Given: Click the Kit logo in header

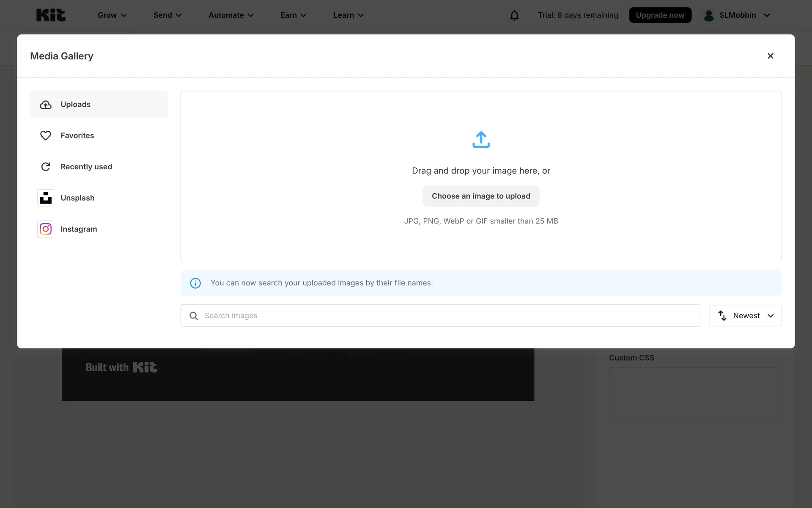Looking at the screenshot, I should click(x=51, y=15).
